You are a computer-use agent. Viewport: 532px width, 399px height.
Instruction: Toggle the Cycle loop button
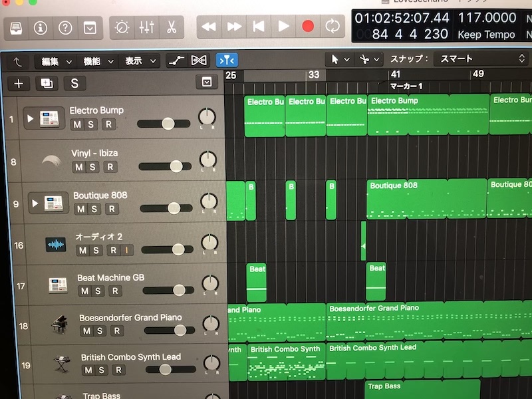click(331, 27)
